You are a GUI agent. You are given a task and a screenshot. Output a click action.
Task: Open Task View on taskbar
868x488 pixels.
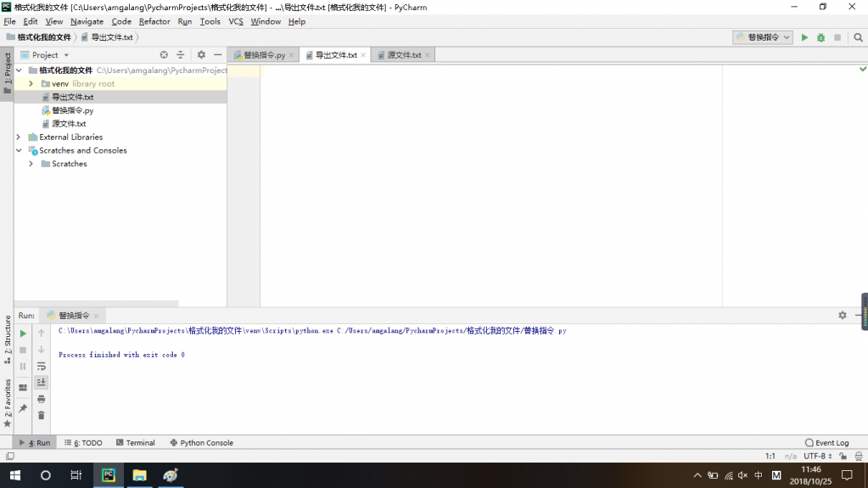[x=76, y=475]
